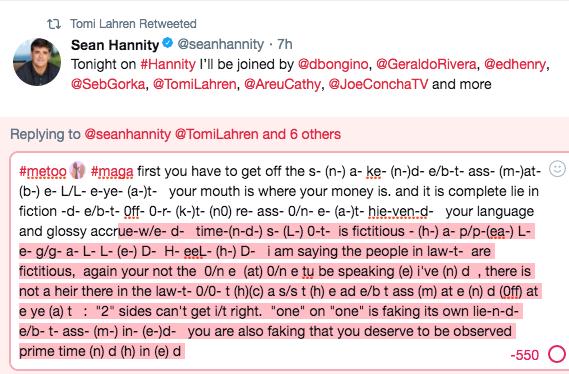Click inside the reply text box
Screen dimensions: 569x374
pos(288,261)
